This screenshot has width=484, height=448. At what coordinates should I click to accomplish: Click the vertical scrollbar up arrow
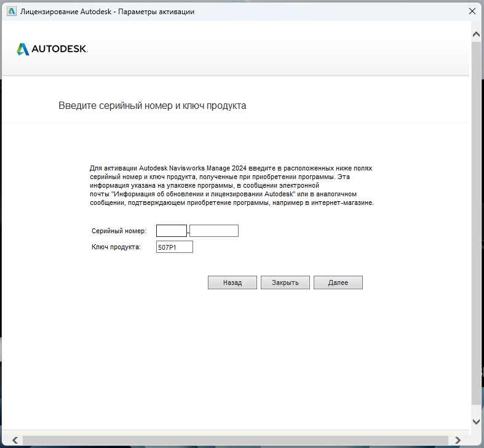click(x=476, y=34)
